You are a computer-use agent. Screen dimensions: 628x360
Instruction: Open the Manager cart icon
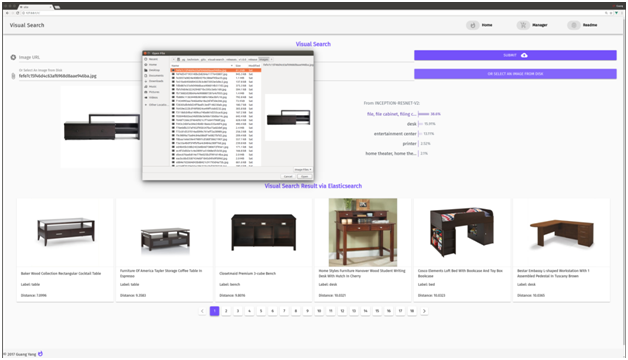pos(523,25)
